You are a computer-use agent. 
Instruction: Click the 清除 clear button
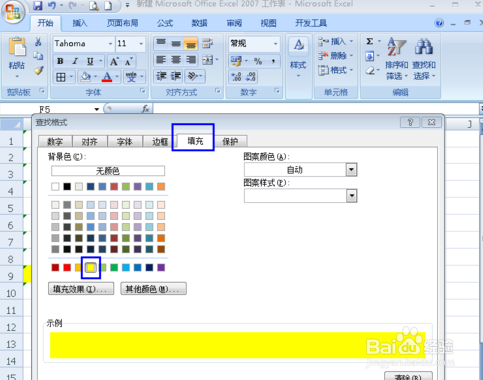tap(408, 376)
